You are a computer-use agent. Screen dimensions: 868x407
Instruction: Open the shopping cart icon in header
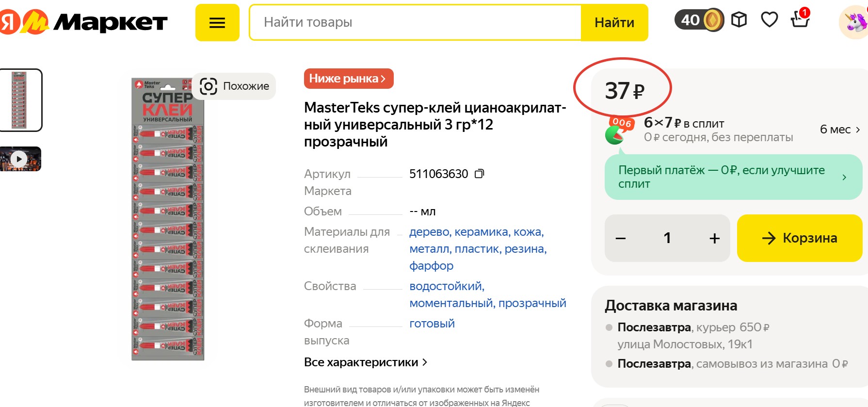[800, 19]
